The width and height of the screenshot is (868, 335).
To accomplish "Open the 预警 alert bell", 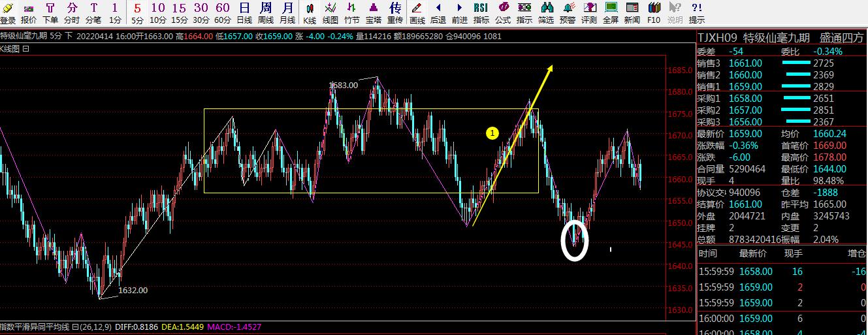I will [x=568, y=12].
